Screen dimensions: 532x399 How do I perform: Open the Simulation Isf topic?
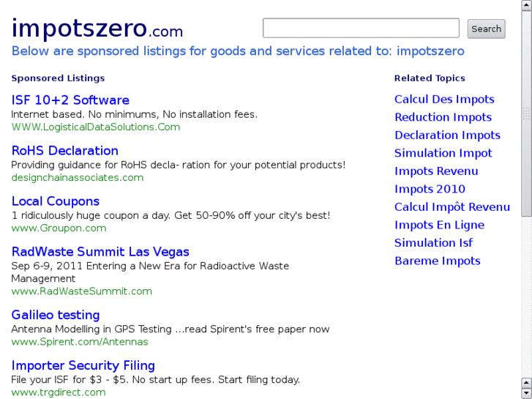433,243
